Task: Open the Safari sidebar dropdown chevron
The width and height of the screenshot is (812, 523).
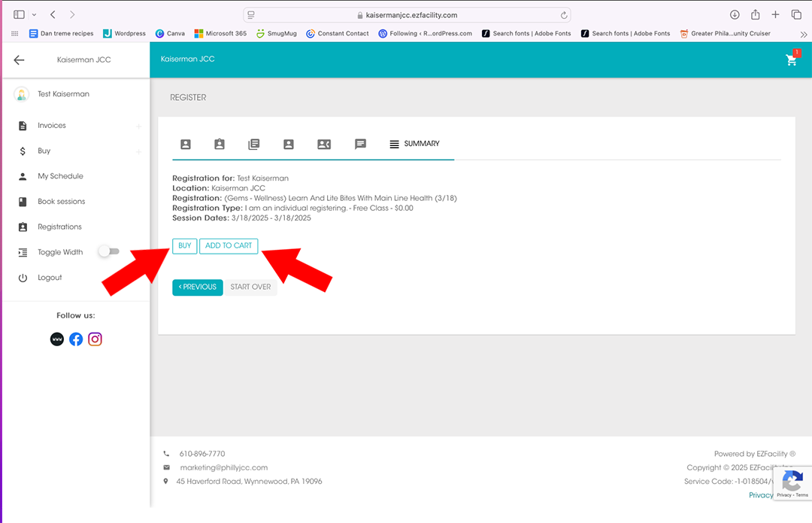Action: click(34, 15)
